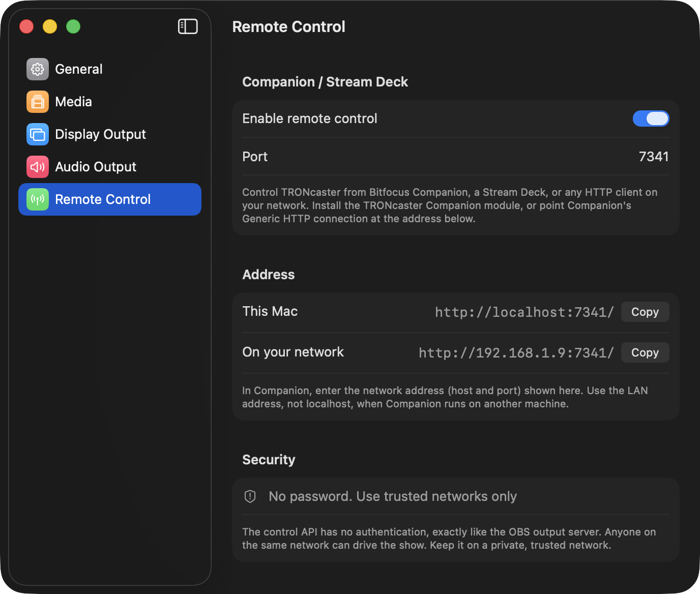Viewport: 700px width, 594px height.
Task: Disable the Enable remote control switch
Action: point(651,118)
